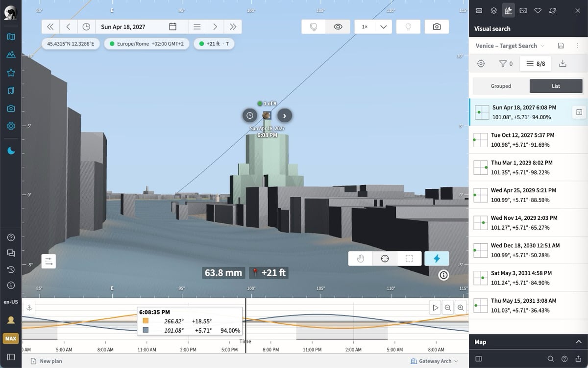588x368 pixels.
Task: Open the user account icon
Action: [11, 320]
